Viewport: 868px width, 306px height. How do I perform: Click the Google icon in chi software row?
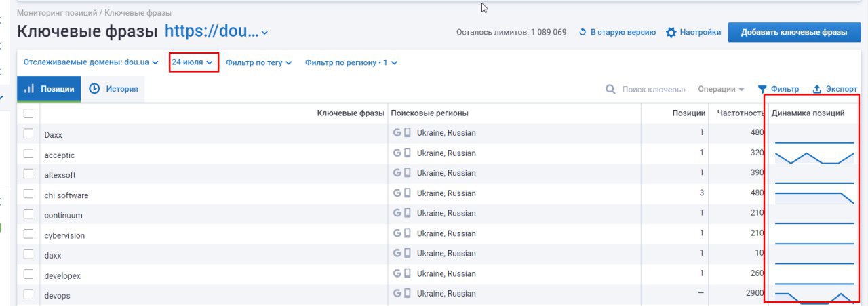coord(397,193)
